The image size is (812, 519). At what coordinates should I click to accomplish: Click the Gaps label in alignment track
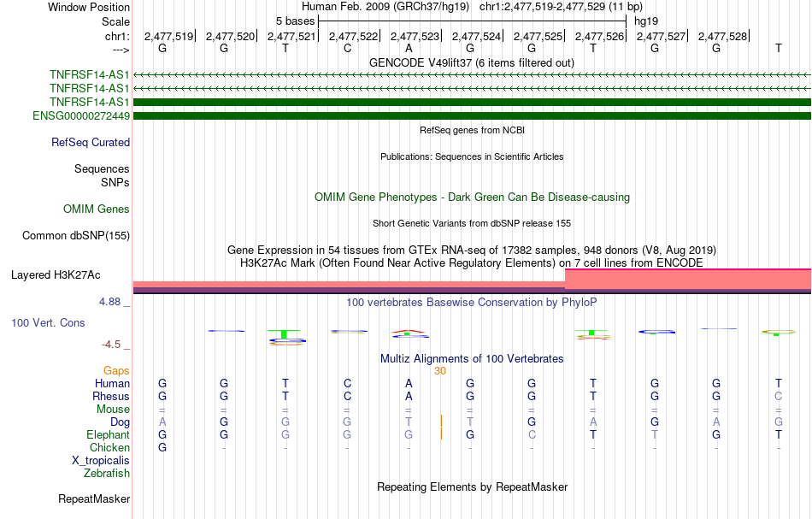[116, 370]
